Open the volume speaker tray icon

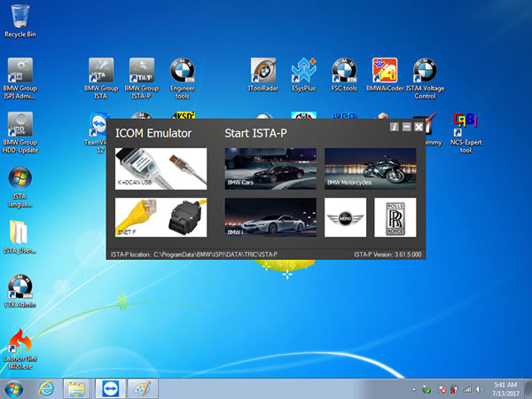pos(479,389)
